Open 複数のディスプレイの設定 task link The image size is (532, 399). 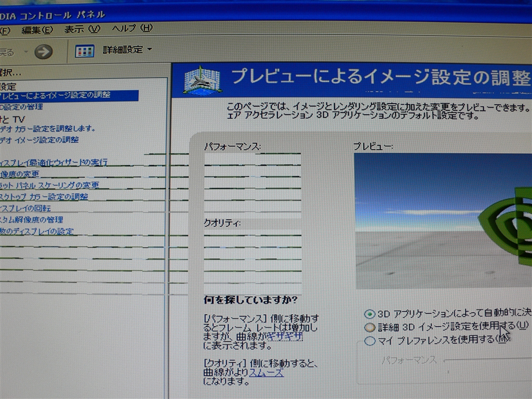[37, 231]
